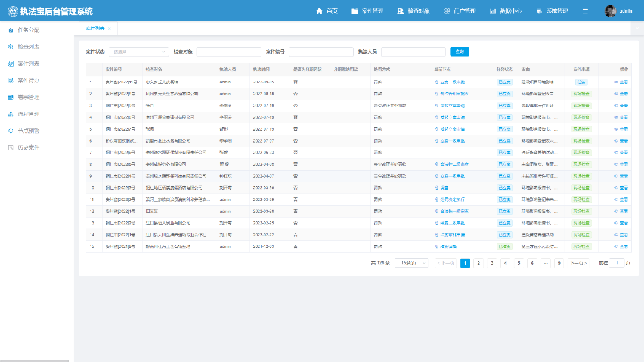Image resolution: width=644 pixels, height=362 pixels.
Task: Click the eye 查看 icon in row 15
Action: pos(616,246)
